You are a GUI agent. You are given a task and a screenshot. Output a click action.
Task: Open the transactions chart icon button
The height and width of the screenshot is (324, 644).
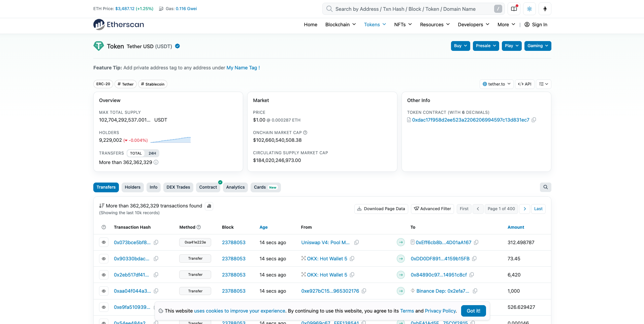coord(209,206)
